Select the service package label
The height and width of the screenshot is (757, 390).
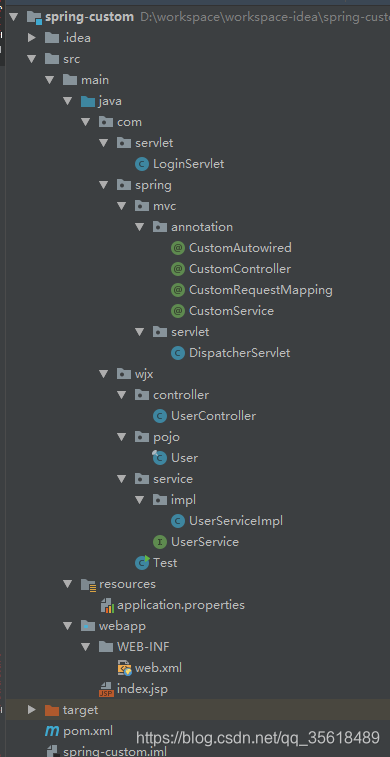[173, 479]
